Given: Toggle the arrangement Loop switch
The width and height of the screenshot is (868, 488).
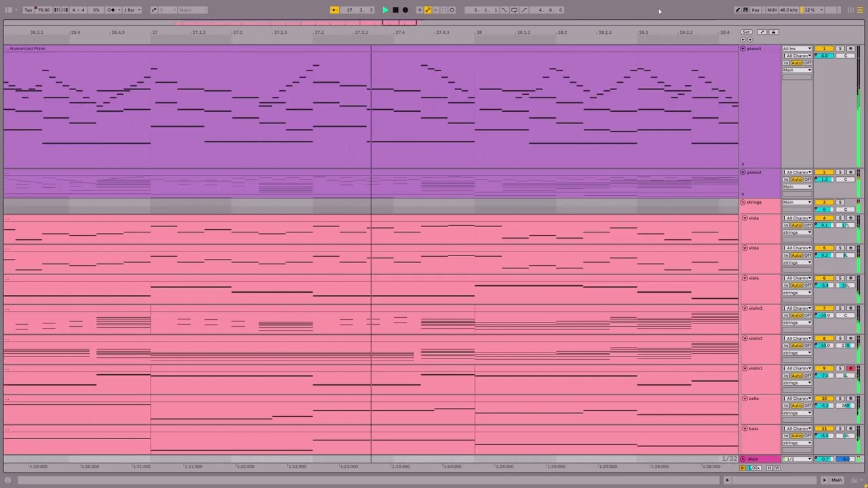Looking at the screenshot, I should click(x=514, y=9).
